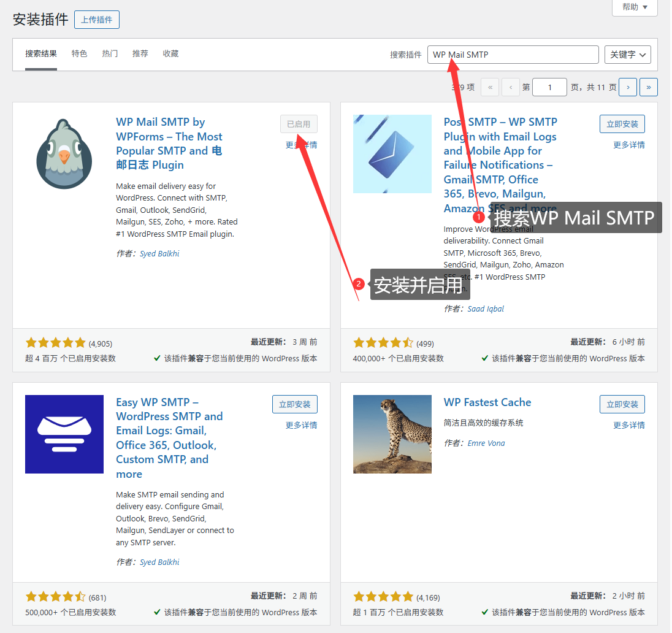Image resolution: width=672 pixels, height=633 pixels.
Task: Click the compatibility checkmark on Post SMTP card
Action: [x=485, y=358]
